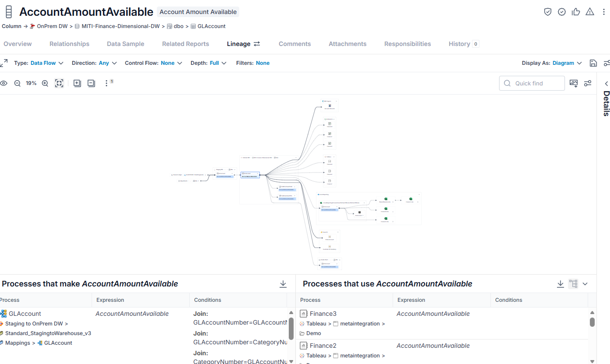Toggle the certified shield icon
Viewport: 610px width, 364px height.
tap(548, 12)
